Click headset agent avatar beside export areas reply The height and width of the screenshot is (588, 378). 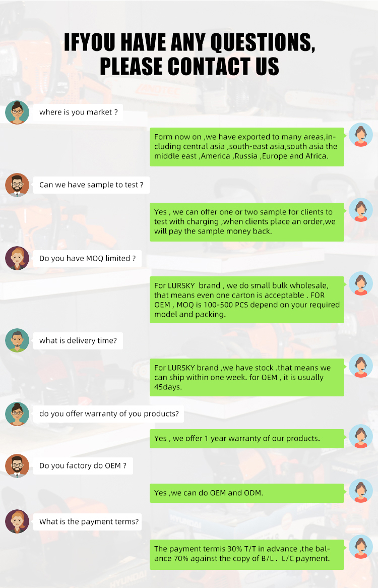tap(361, 135)
